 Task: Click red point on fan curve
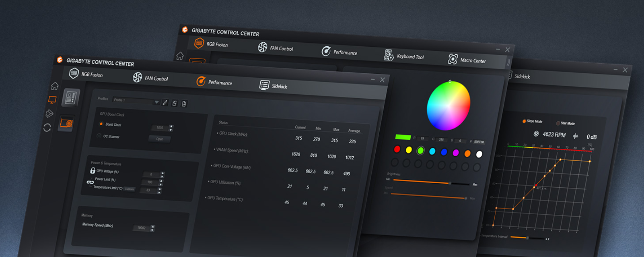(x=535, y=185)
